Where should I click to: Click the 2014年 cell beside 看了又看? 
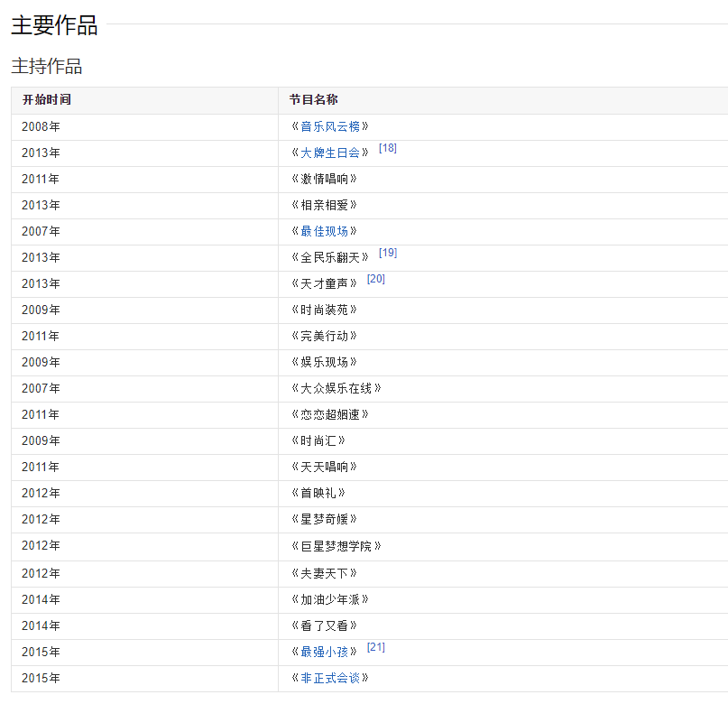(x=144, y=625)
